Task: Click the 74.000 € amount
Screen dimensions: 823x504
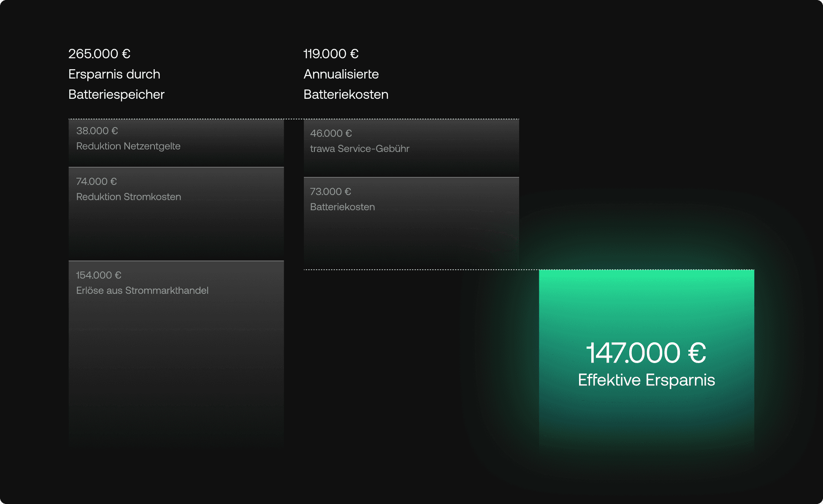Action: [97, 182]
